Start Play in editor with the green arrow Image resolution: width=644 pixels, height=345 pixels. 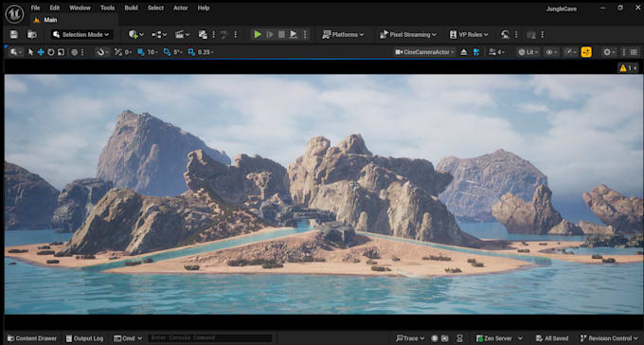pos(258,34)
